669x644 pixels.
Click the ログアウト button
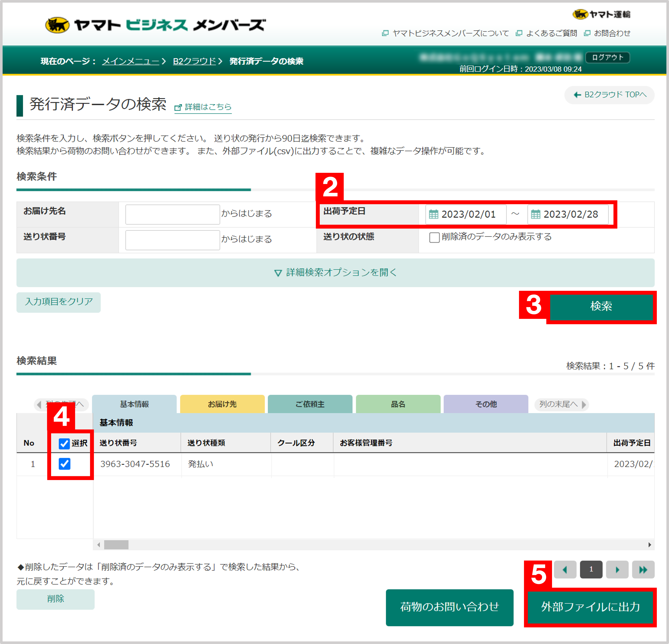[608, 57]
